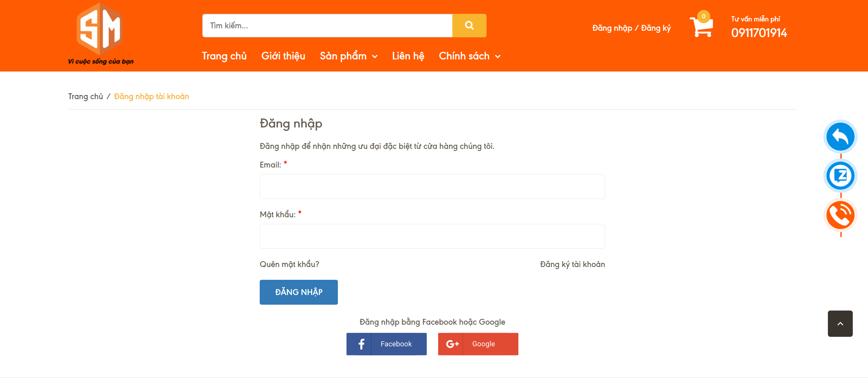Click the SM store logo

(x=100, y=34)
